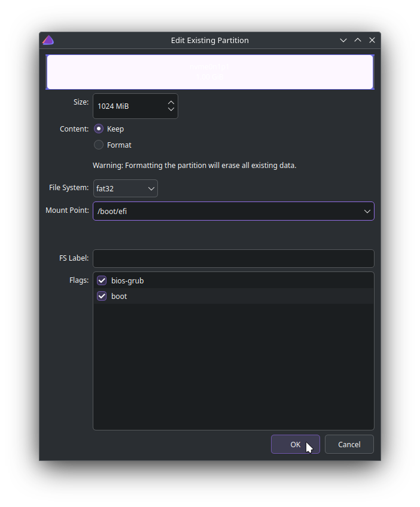Click the OK button

tap(296, 444)
